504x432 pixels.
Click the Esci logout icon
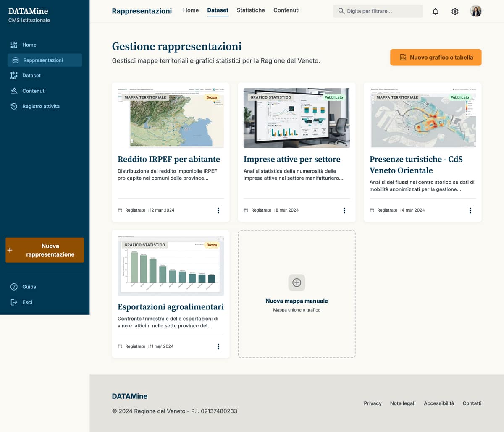(x=14, y=302)
